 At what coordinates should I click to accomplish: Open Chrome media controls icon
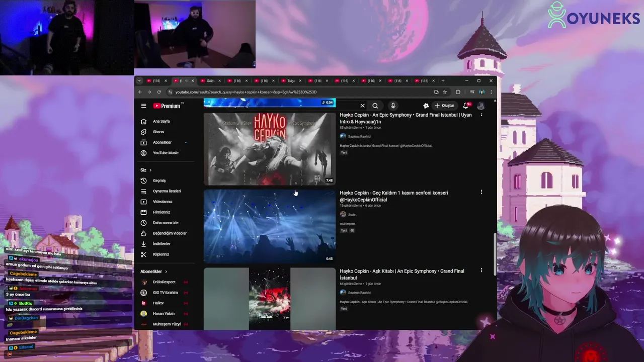(472, 92)
